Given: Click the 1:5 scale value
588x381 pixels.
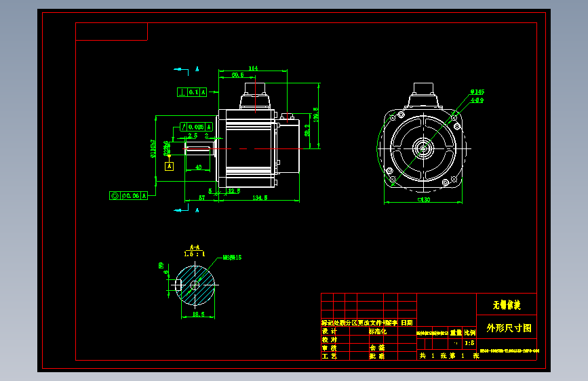Looking at the screenshot, I should tap(469, 343).
